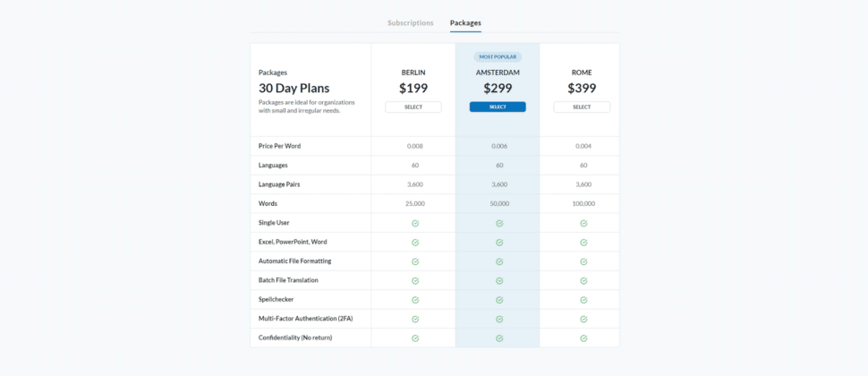Viewport: 868px width, 376px height.
Task: Click Rome's Confidentiality checkmark icon
Action: coord(583,338)
